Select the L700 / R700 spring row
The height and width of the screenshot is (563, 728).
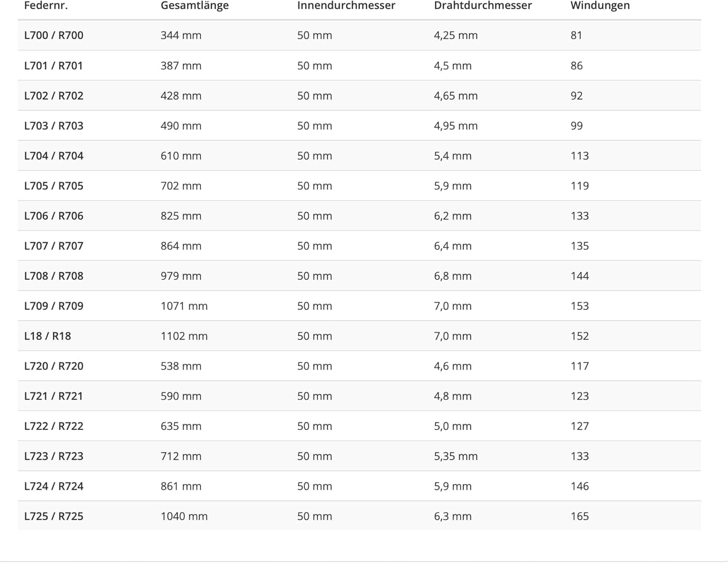(359, 35)
